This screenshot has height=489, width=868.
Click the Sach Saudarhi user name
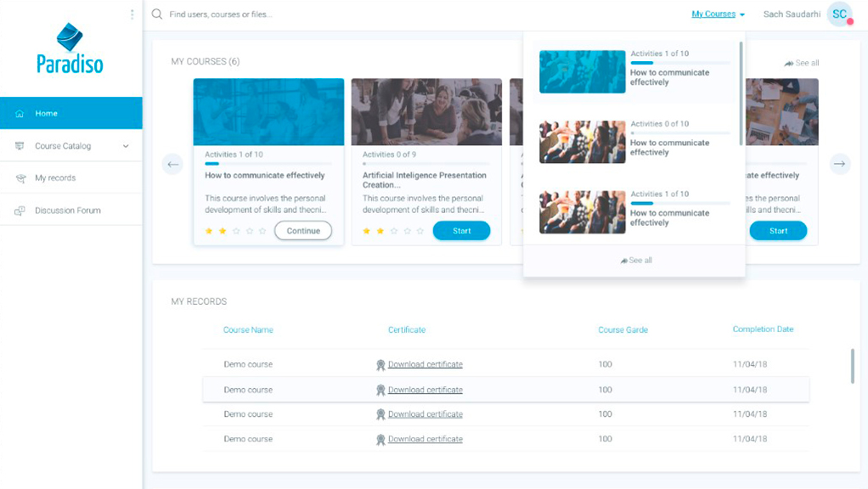click(x=792, y=14)
